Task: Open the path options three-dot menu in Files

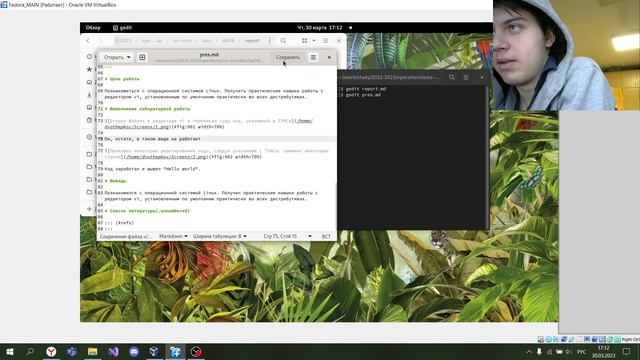Action: point(269,41)
